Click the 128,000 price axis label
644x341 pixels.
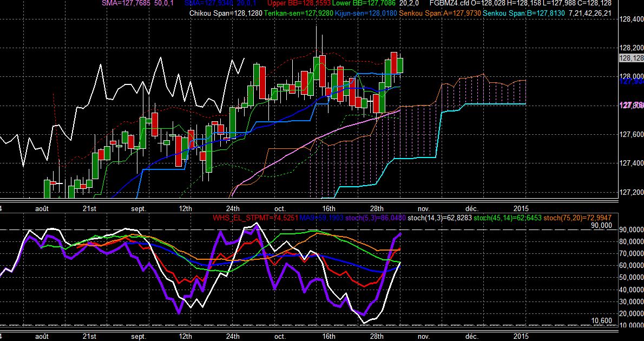click(x=632, y=77)
